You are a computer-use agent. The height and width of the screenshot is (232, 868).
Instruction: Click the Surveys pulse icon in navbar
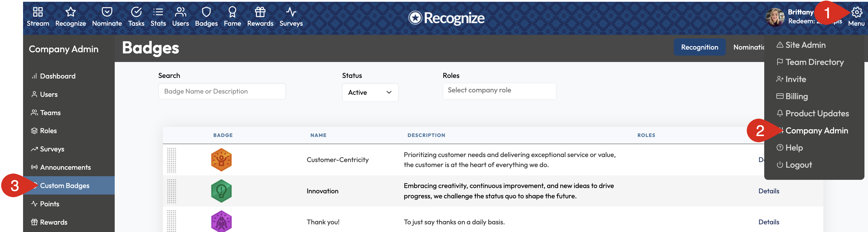291,12
